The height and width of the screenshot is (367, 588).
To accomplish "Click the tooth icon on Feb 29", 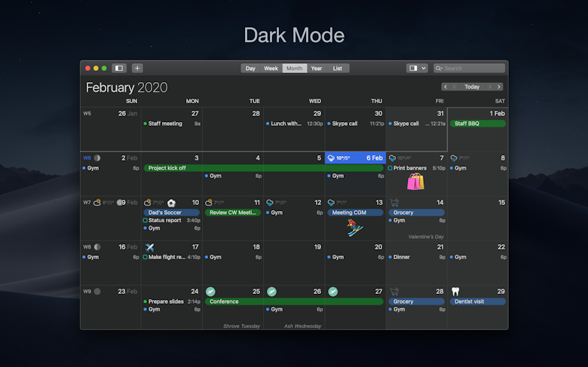I will coord(455,292).
